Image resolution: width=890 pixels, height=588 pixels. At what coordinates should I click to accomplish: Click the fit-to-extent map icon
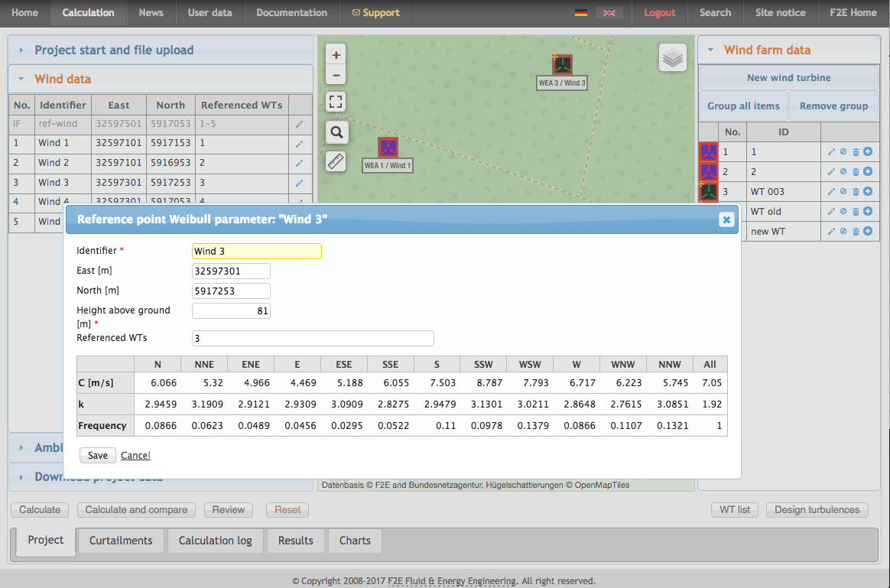coord(335,101)
